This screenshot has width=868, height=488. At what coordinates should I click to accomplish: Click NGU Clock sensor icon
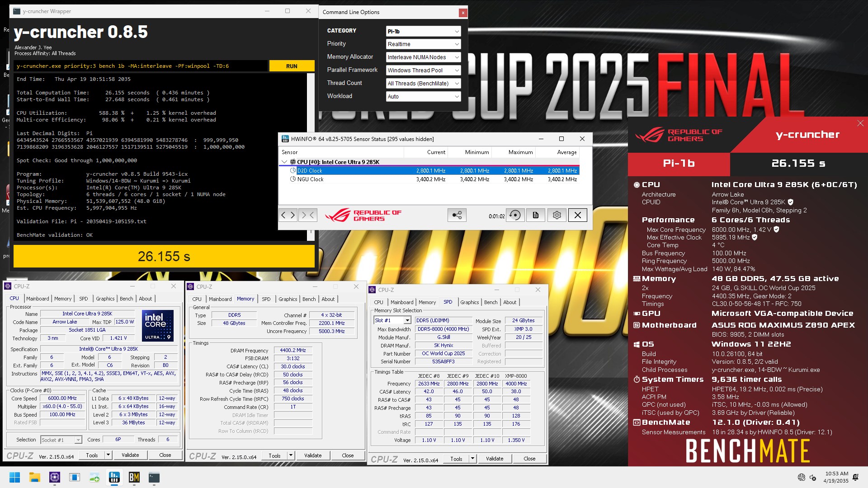[292, 179]
